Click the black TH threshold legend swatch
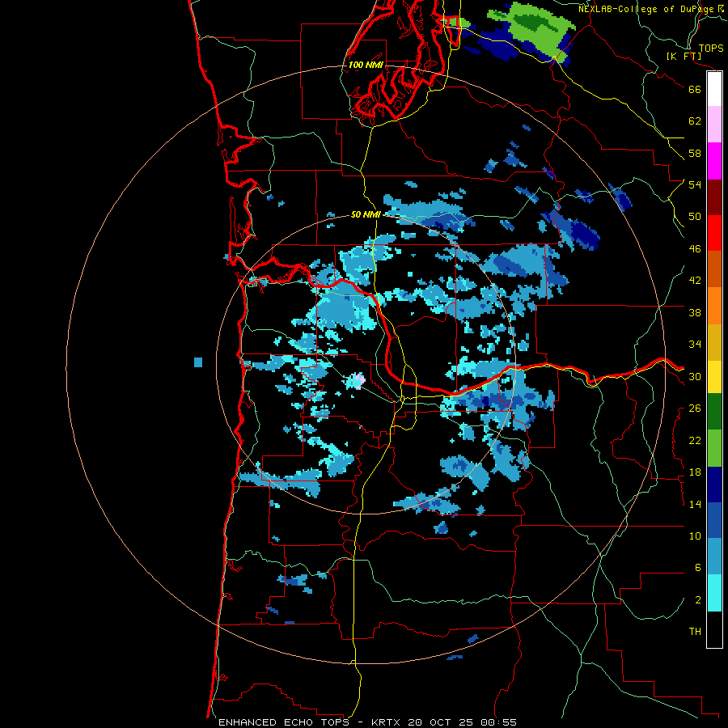Image resolution: width=728 pixels, height=728 pixels. [714, 629]
